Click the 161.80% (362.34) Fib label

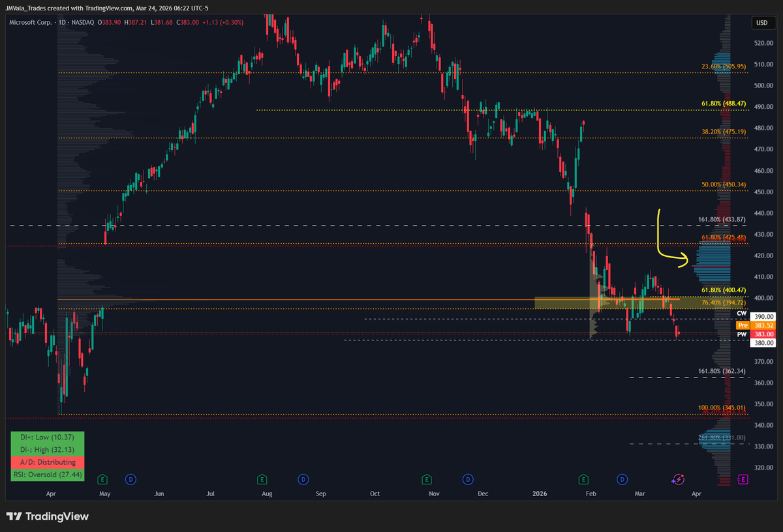coord(722,371)
